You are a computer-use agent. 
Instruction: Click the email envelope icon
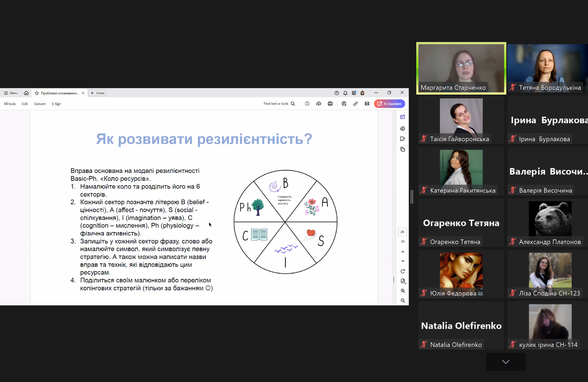click(x=367, y=104)
